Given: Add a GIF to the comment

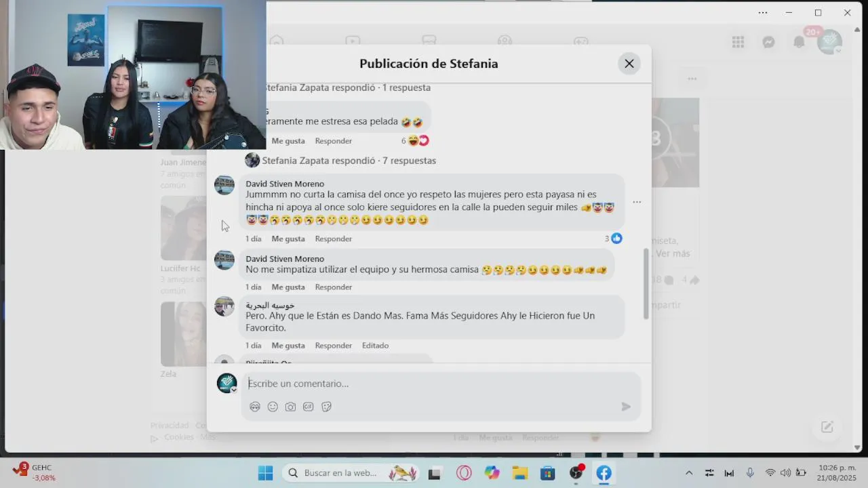Looking at the screenshot, I should pyautogui.click(x=309, y=407).
